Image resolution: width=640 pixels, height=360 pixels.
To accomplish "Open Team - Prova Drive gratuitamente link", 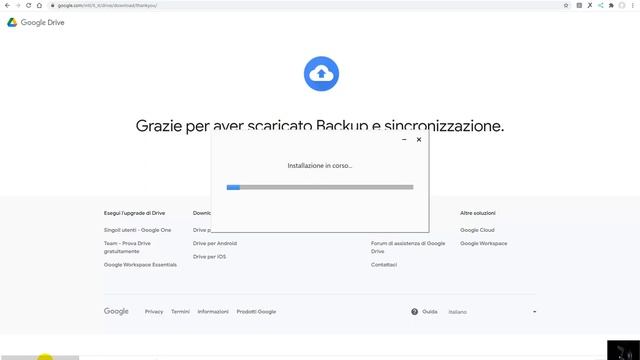I will point(127,247).
